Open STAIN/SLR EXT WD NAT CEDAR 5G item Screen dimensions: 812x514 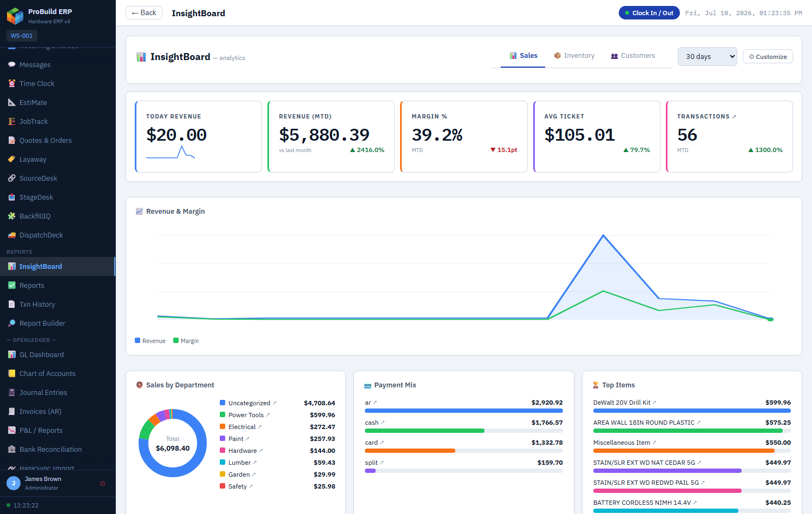click(x=647, y=463)
